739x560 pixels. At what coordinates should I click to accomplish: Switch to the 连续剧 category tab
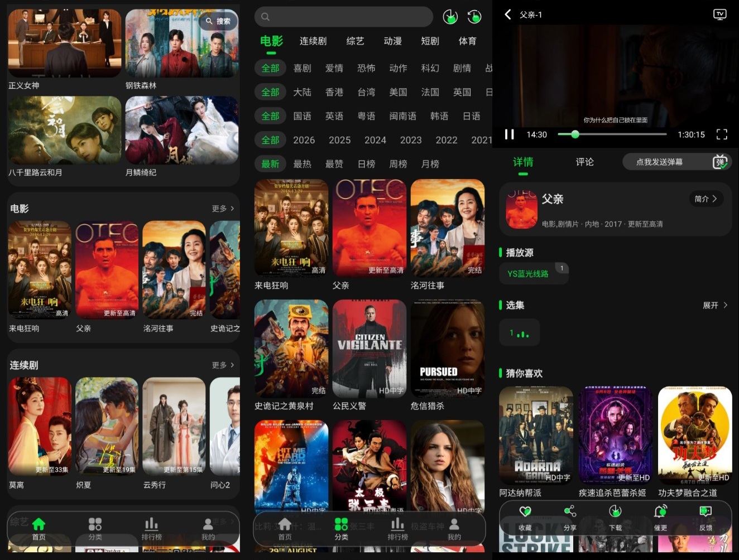pos(313,41)
